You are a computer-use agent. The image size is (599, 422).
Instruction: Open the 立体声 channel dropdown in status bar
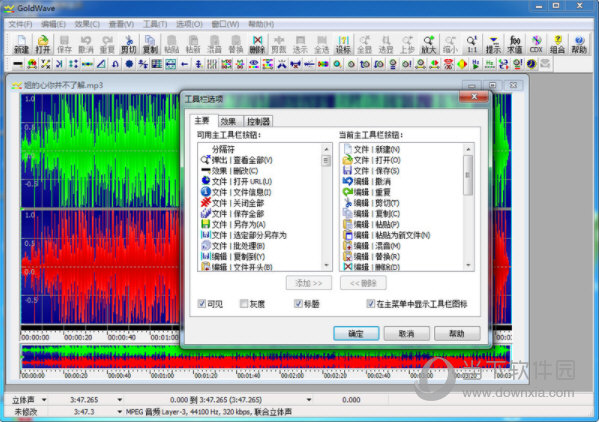click(x=44, y=400)
